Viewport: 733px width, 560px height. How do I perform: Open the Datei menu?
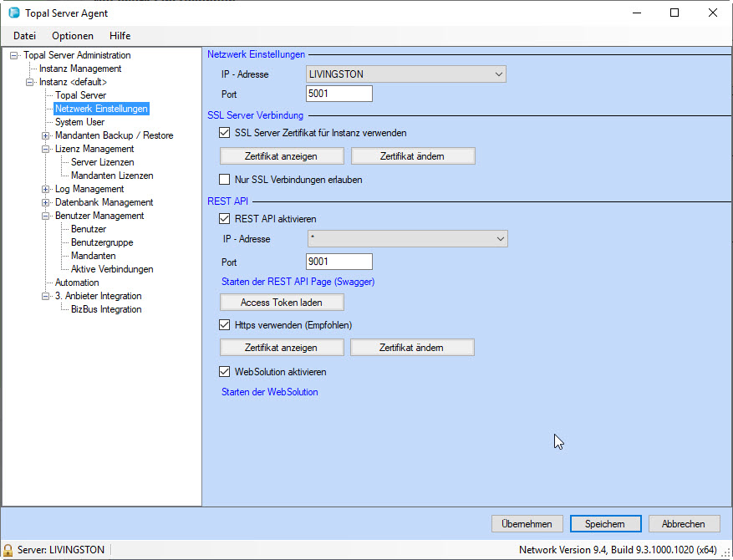tap(24, 36)
